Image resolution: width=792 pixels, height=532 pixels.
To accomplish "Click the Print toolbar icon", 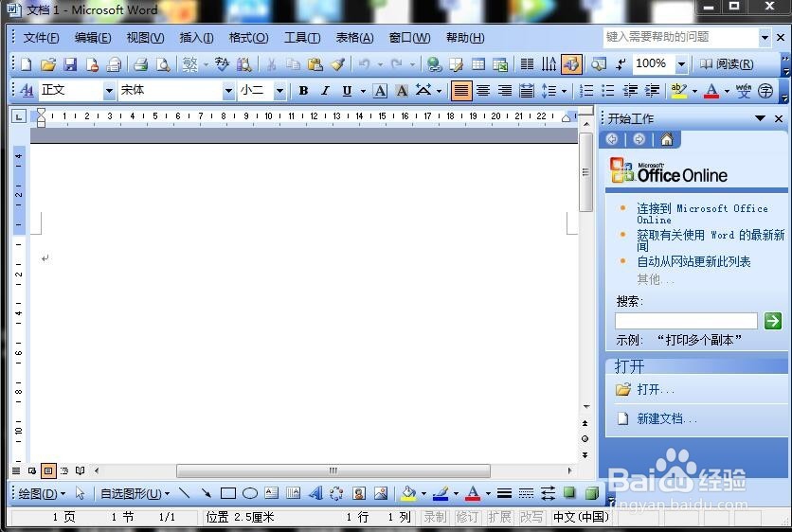I will coord(140,64).
